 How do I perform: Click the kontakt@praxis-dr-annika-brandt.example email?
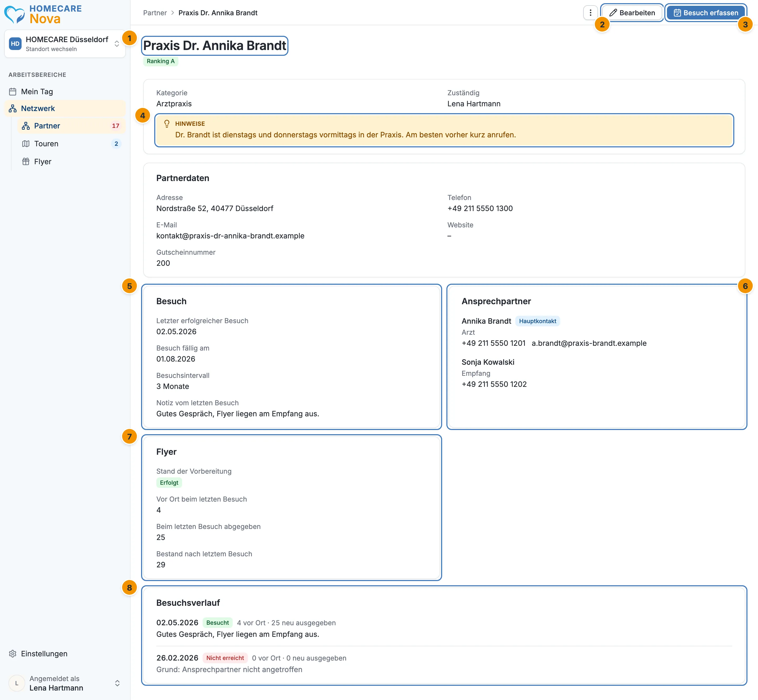point(230,236)
